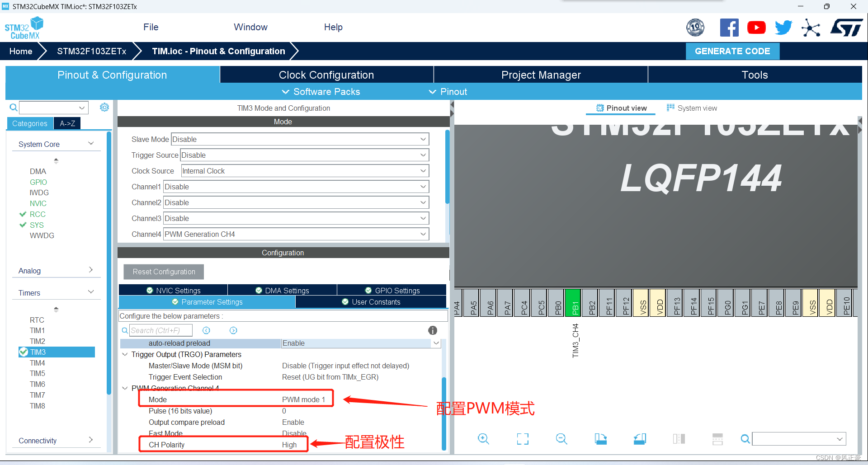Viewport: 868px width, 465px height.
Task: Click the SYS green checkmark
Action: click(x=23, y=225)
